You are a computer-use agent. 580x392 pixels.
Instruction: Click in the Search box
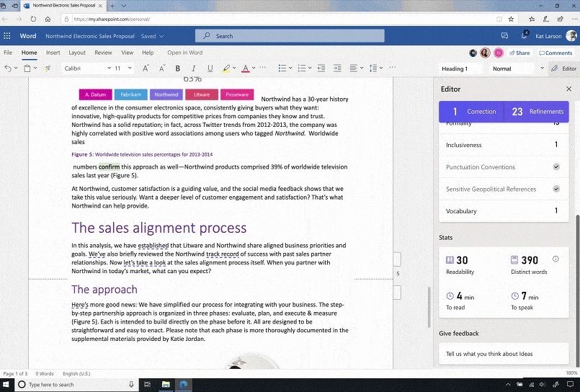(290, 36)
